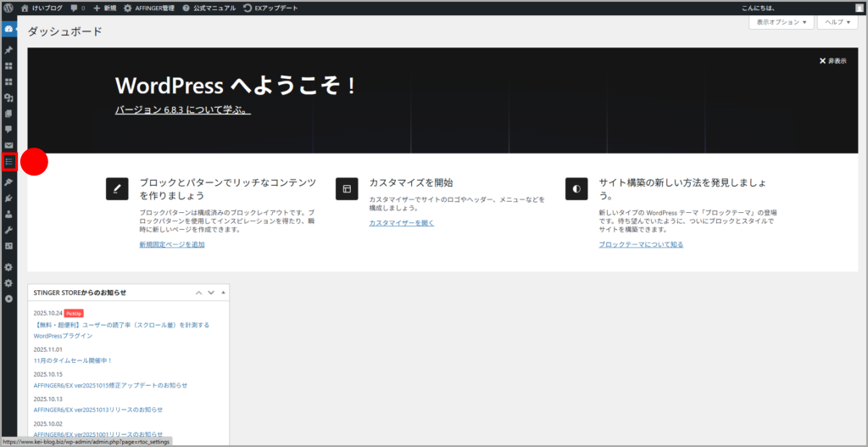Move the STINGER STORE panel down
Screen dimensions: 868x447
211,293
